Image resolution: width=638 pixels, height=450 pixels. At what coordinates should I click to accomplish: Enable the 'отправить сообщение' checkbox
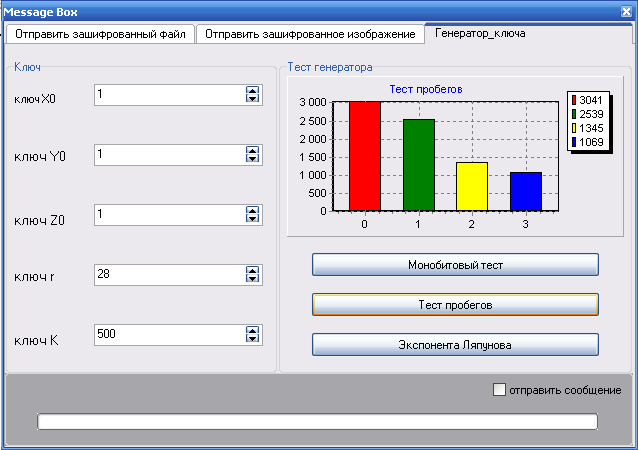point(499,389)
